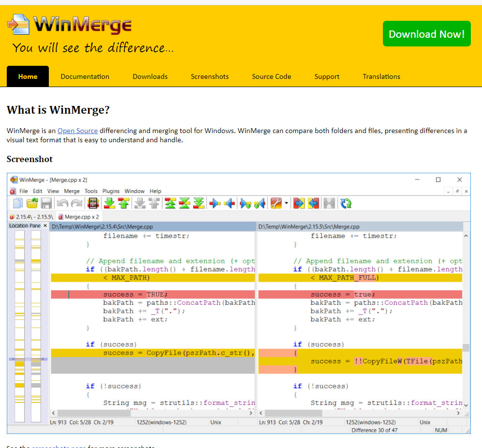Switch to the 2.15.4\ - 2.15.5\ tab
The image size is (482, 448).
click(x=31, y=217)
